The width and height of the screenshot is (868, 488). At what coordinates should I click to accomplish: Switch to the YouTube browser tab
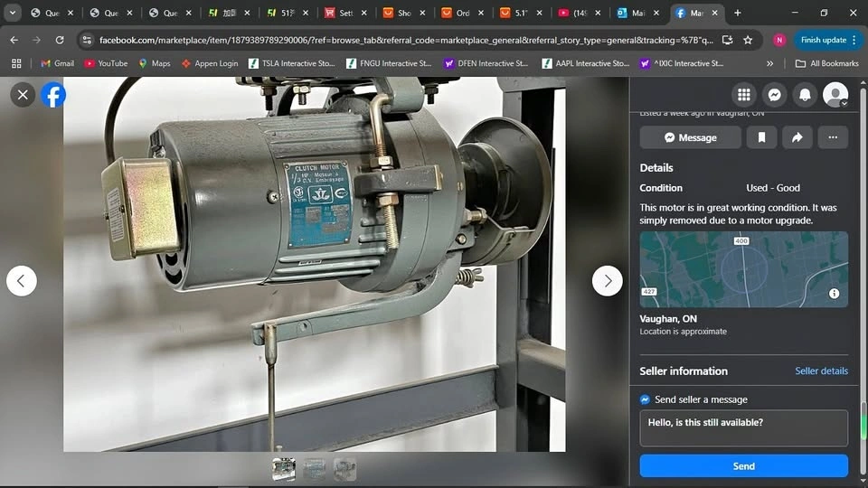576,14
